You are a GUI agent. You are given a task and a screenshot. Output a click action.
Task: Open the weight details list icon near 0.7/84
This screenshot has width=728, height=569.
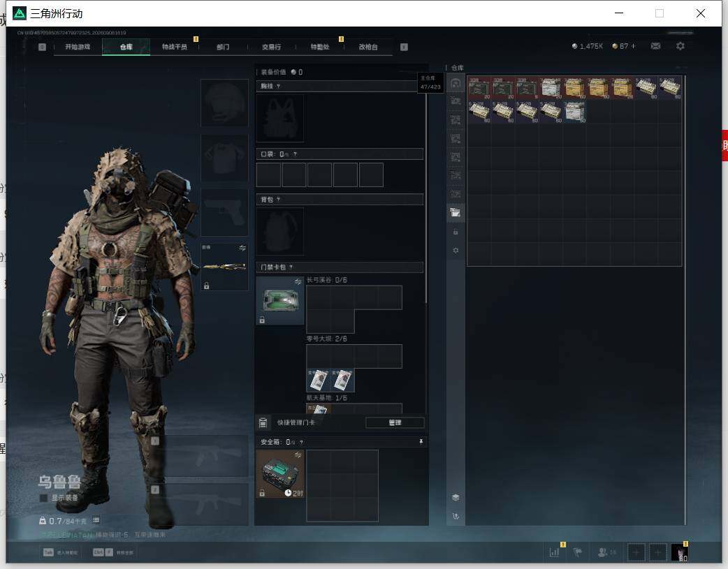tap(96, 520)
